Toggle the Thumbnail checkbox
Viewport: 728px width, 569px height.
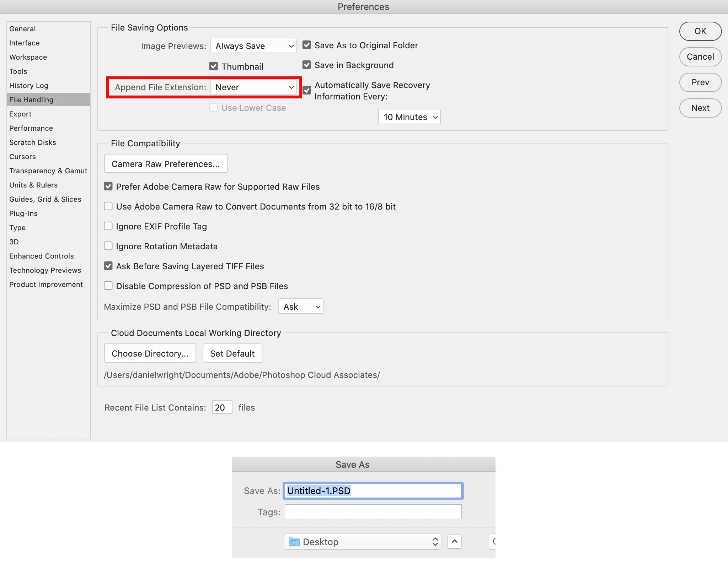[x=214, y=66]
